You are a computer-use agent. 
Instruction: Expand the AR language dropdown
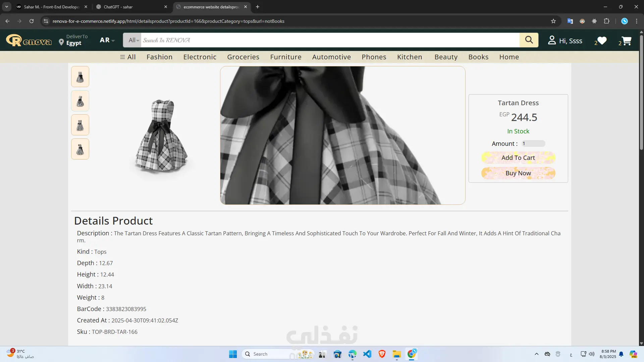tap(107, 40)
